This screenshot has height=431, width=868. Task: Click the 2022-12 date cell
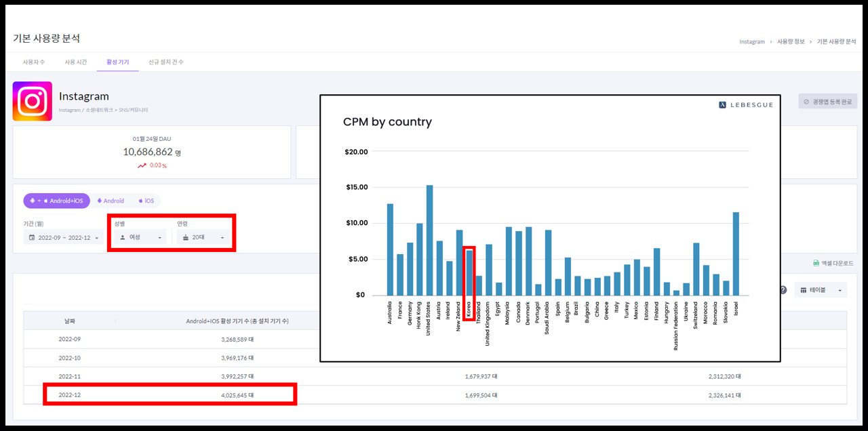tap(70, 394)
